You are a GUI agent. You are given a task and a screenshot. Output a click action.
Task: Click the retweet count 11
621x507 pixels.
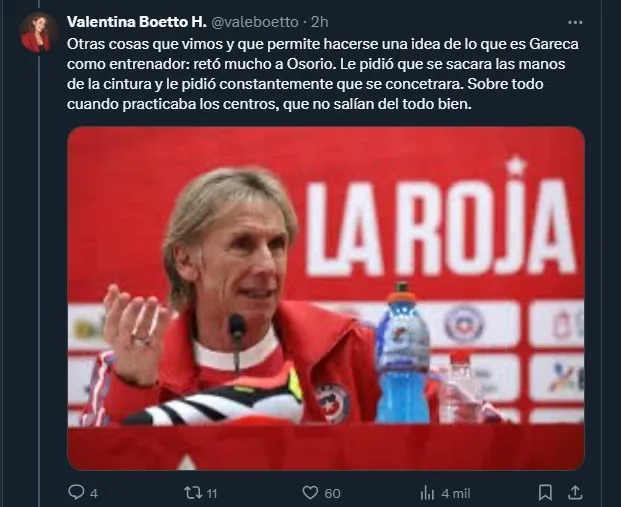[x=212, y=494]
